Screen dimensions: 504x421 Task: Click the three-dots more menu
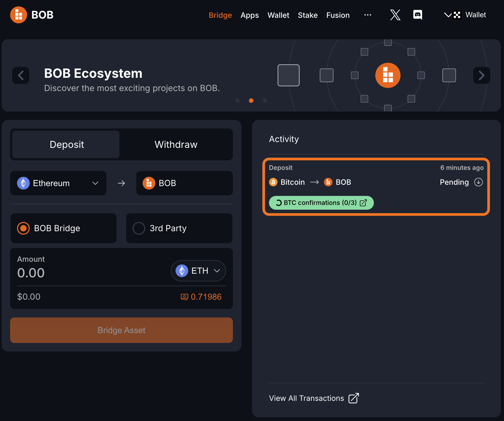[368, 15]
